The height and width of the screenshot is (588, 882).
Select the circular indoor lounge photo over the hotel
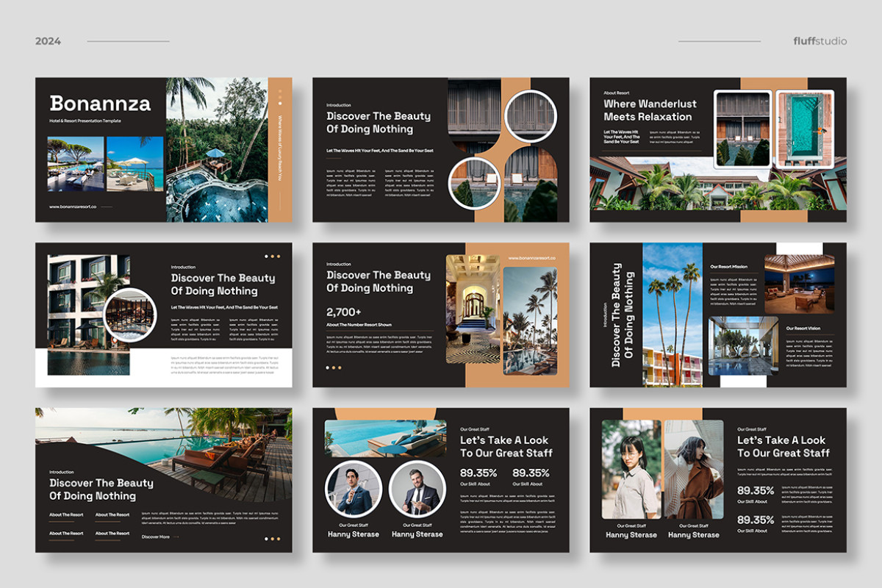point(129,315)
